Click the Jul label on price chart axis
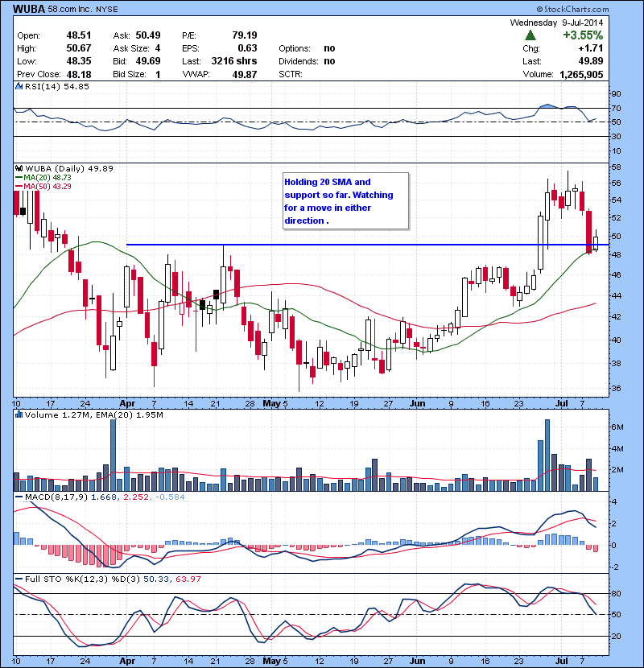 [562, 403]
